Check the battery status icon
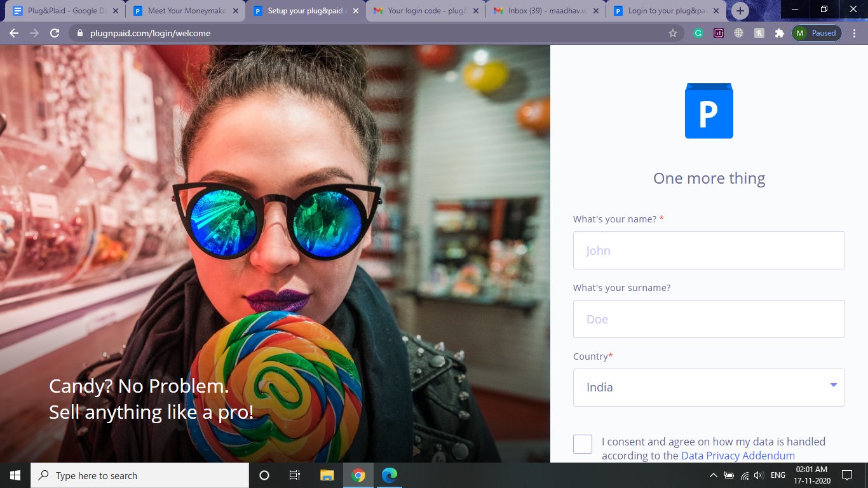 coord(729,475)
